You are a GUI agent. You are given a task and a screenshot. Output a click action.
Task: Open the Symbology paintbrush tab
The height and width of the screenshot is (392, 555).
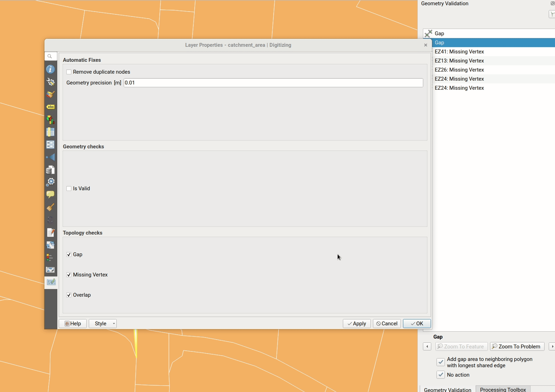tap(51, 95)
